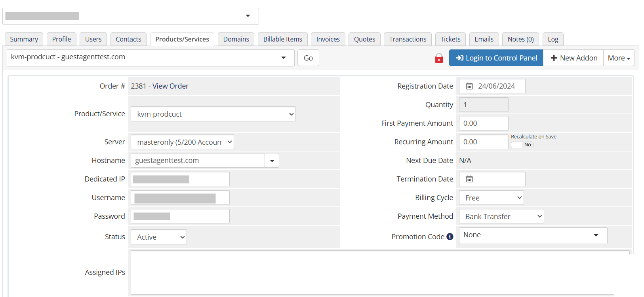Toggle Recalculate on Save switch
This screenshot has width=644, height=297.
[522, 145]
